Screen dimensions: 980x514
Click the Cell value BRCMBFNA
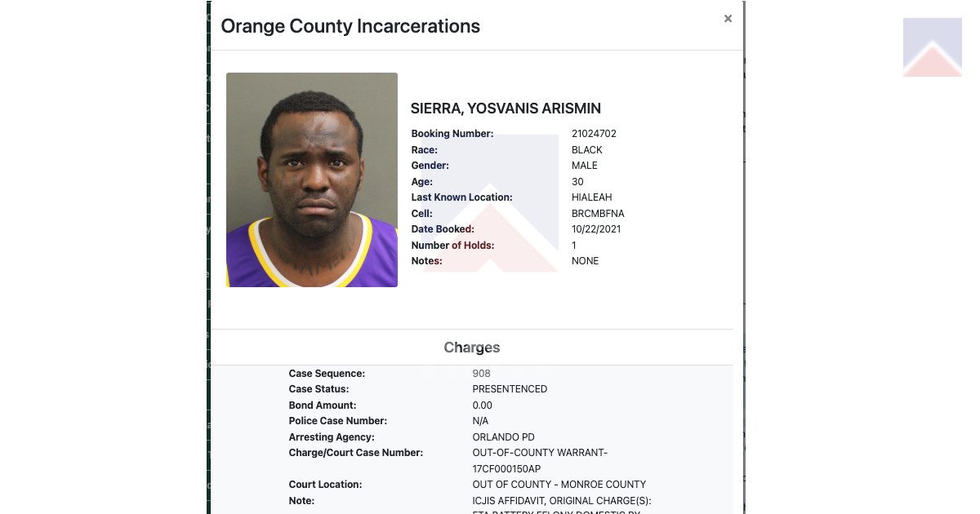pos(598,214)
